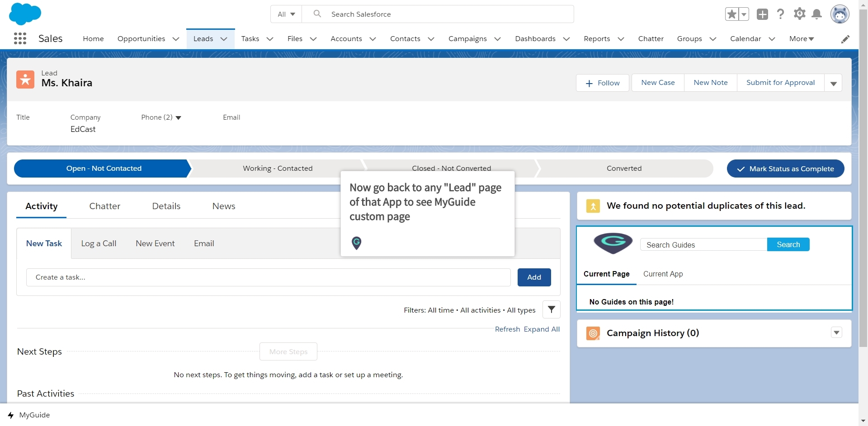This screenshot has width=868, height=426.
Task: Click Submit for Approval button
Action: 780,83
